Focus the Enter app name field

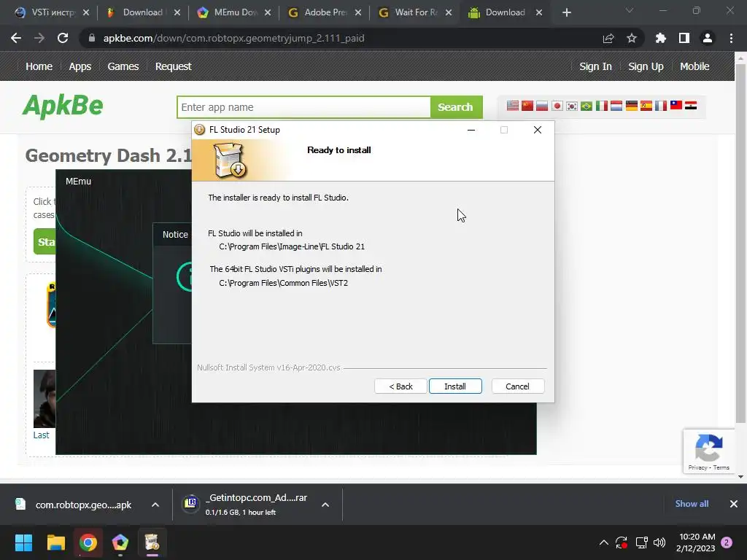point(303,107)
